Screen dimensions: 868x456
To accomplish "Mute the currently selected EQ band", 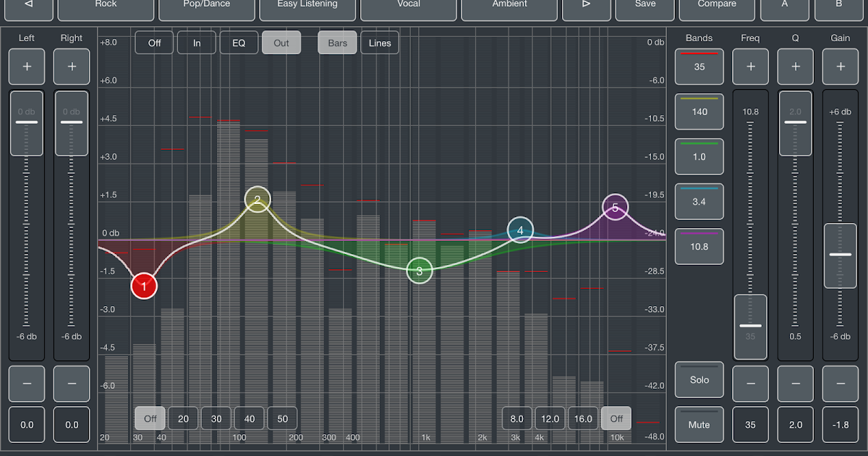I will click(x=699, y=425).
